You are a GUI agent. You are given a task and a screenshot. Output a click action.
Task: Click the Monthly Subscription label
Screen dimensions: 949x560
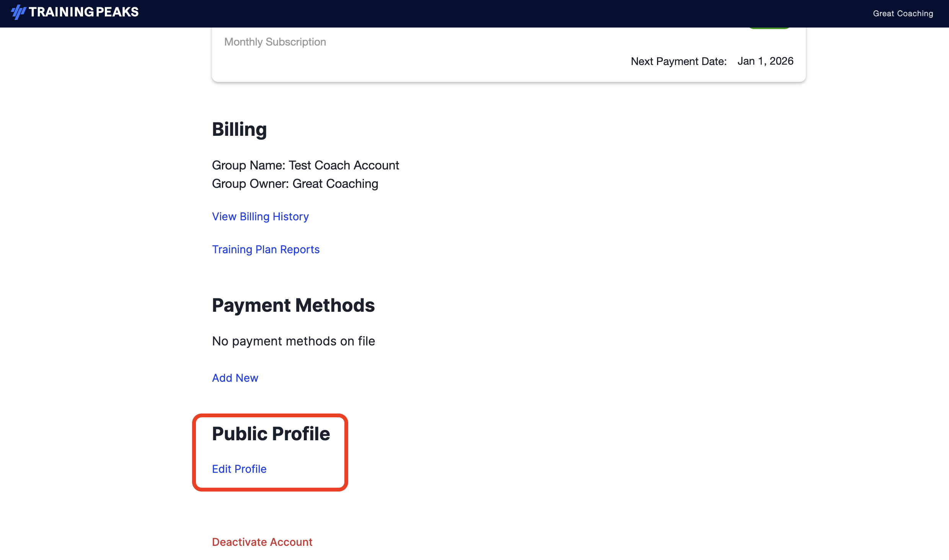275,42
